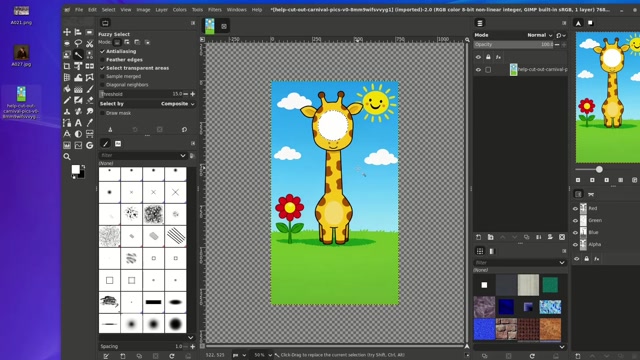Image resolution: width=640 pixels, height=360 pixels.
Task: Increase Threshold with the plus button
Action: 193,94
